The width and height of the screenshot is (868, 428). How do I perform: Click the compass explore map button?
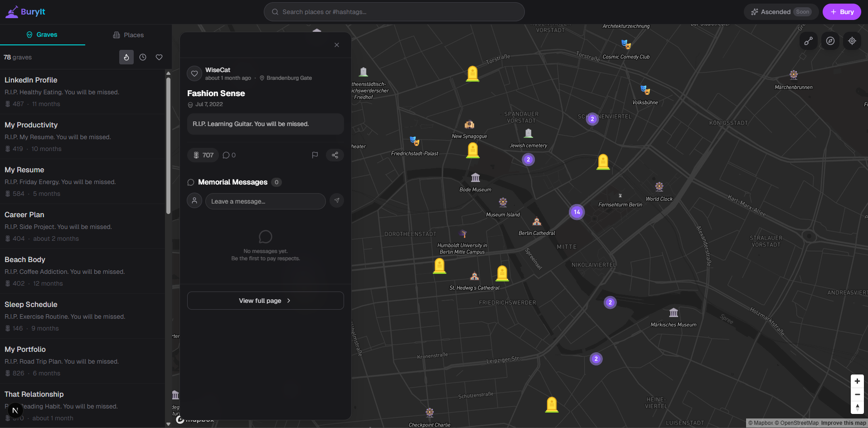tap(830, 41)
